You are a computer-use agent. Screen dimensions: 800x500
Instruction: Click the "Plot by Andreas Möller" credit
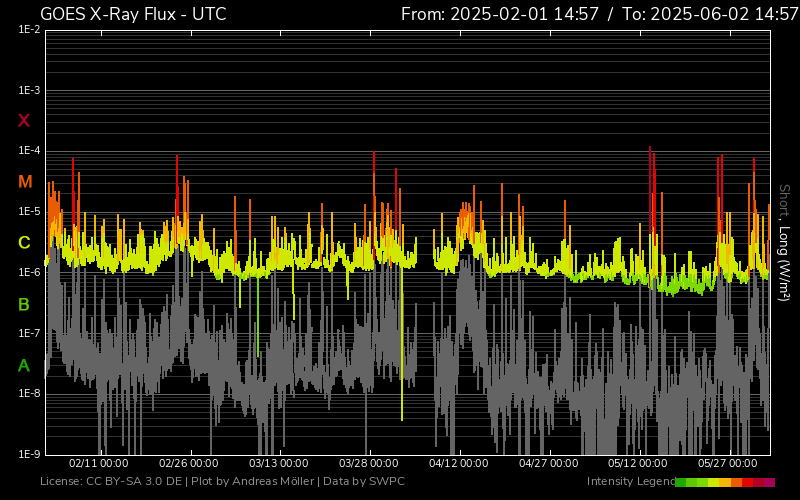(x=252, y=481)
